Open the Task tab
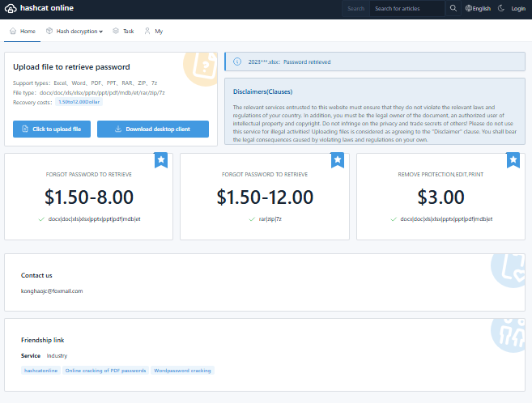This screenshot has height=403, width=532. (x=123, y=32)
